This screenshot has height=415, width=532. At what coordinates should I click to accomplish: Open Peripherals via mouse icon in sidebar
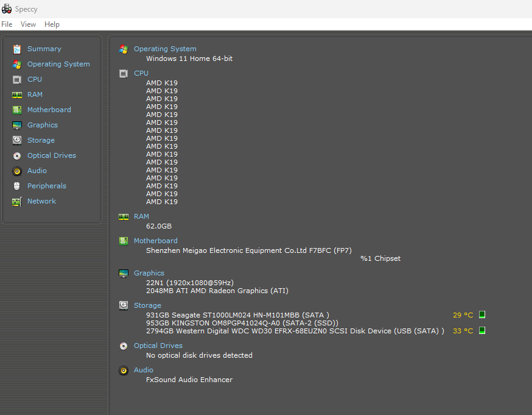[x=16, y=186]
